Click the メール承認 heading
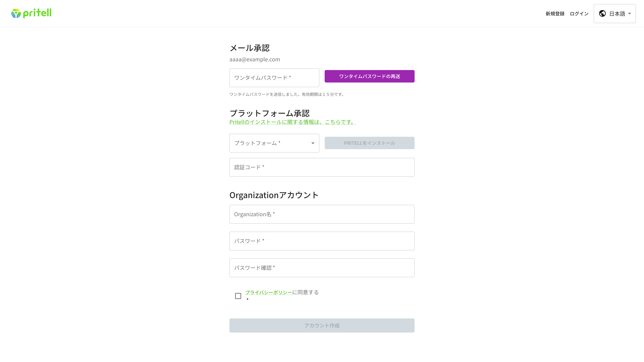The width and height of the screenshot is (644, 362). coord(250,48)
